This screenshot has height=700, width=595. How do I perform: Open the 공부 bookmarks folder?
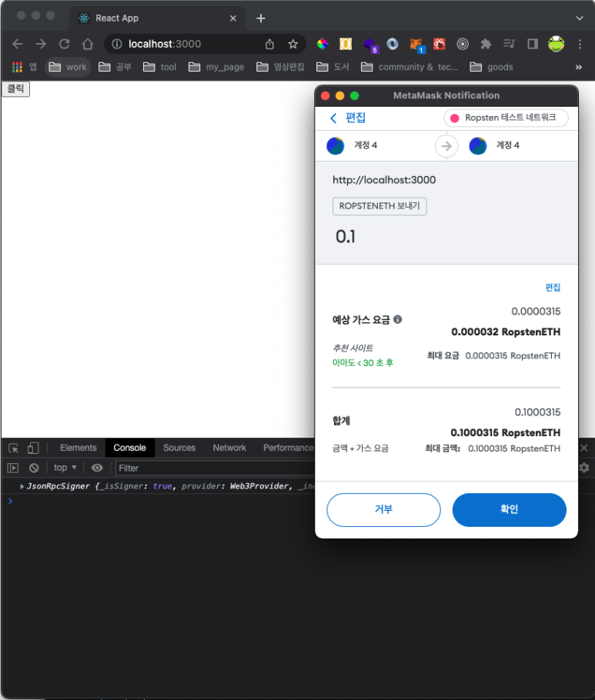point(115,67)
